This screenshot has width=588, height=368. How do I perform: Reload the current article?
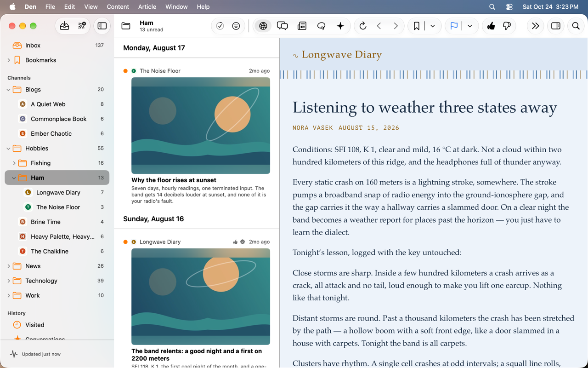click(x=363, y=26)
